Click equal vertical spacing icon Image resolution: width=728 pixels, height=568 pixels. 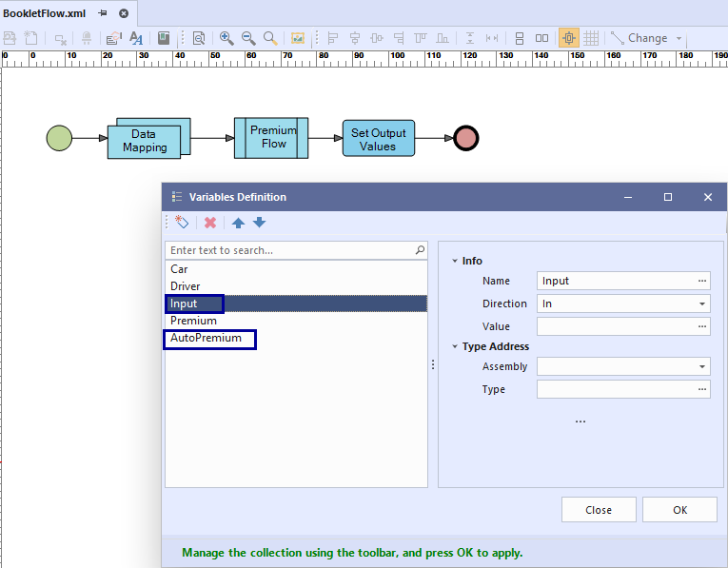pyautogui.click(x=470, y=38)
